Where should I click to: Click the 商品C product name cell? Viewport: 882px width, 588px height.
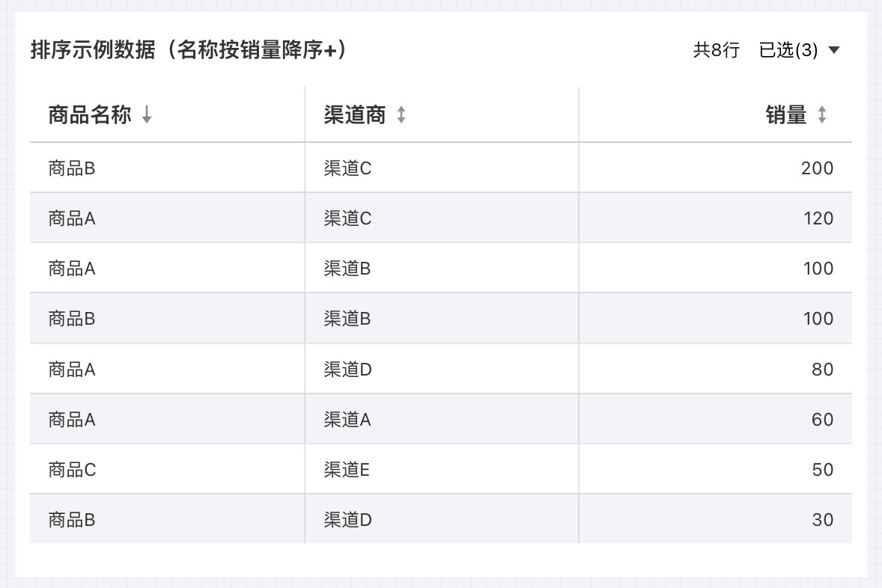click(x=73, y=470)
